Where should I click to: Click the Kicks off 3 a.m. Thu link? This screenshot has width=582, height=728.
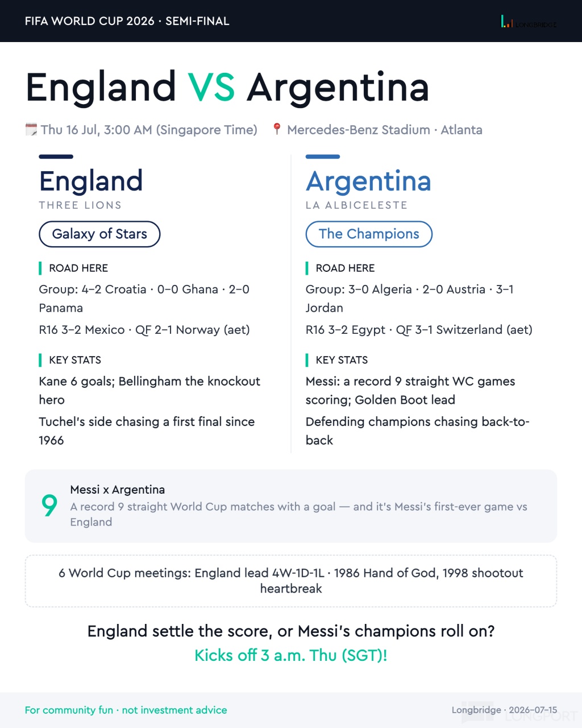click(291, 655)
